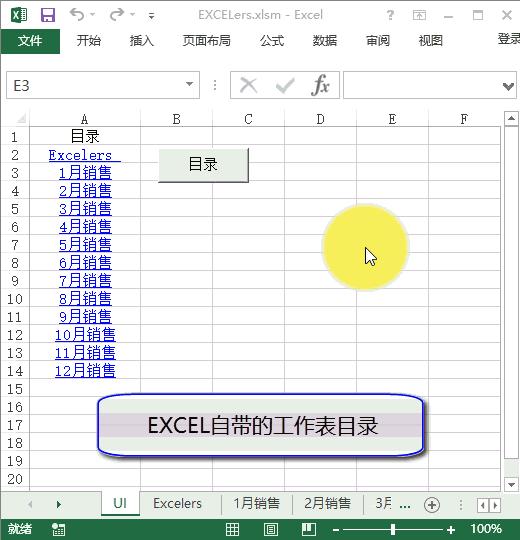Switch to the 插入 ribbon tab
The image size is (520, 540).
(x=141, y=41)
